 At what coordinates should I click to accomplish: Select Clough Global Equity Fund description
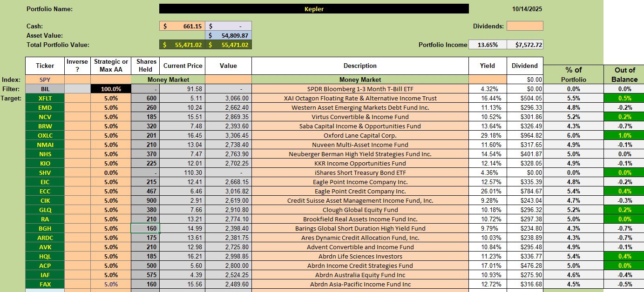click(x=360, y=210)
